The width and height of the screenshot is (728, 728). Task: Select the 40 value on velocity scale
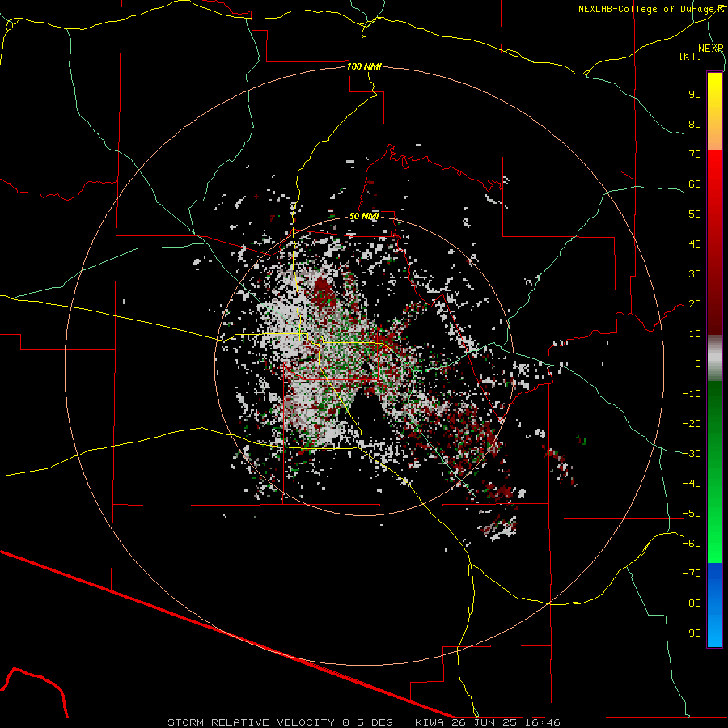[x=695, y=243]
